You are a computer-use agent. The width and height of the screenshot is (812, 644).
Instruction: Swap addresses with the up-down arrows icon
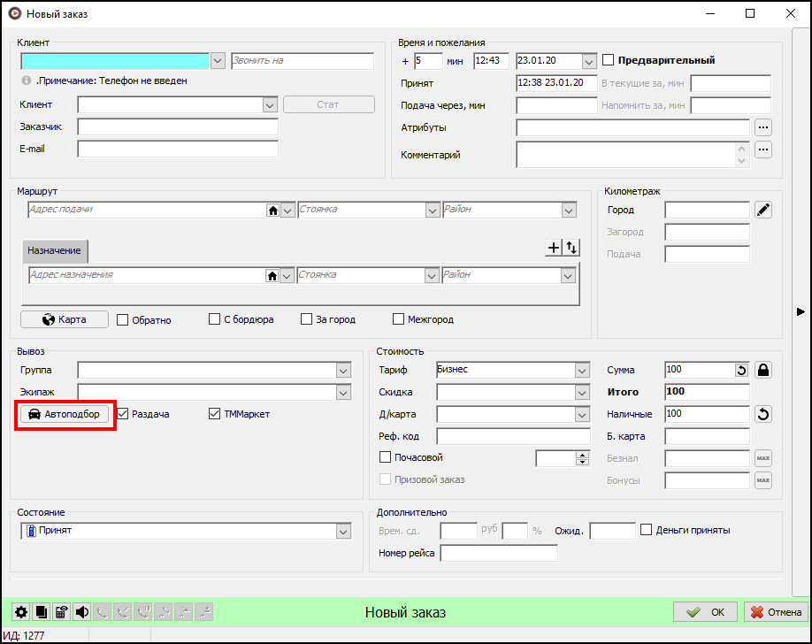tap(571, 249)
